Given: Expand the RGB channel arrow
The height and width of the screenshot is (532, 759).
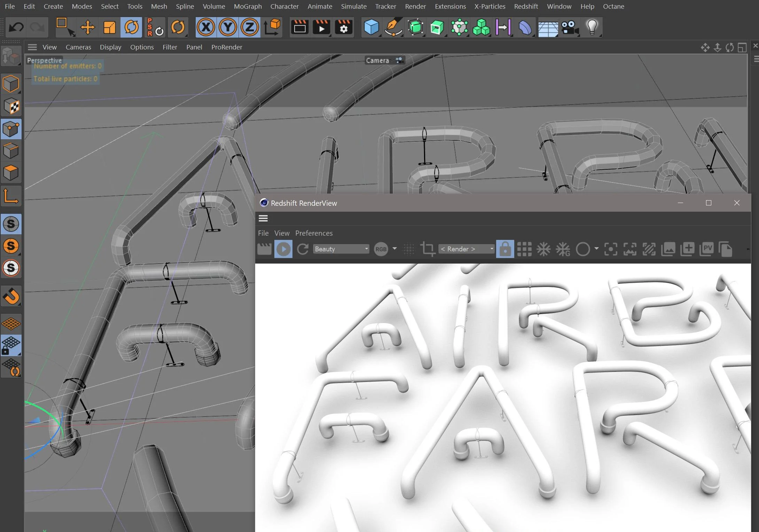Looking at the screenshot, I should (x=394, y=249).
